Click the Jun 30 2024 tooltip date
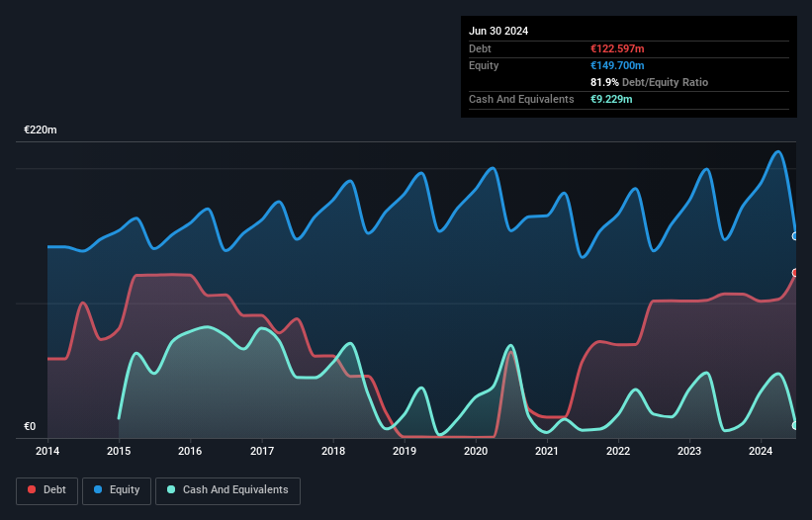Image resolution: width=812 pixels, height=520 pixels. (x=498, y=31)
